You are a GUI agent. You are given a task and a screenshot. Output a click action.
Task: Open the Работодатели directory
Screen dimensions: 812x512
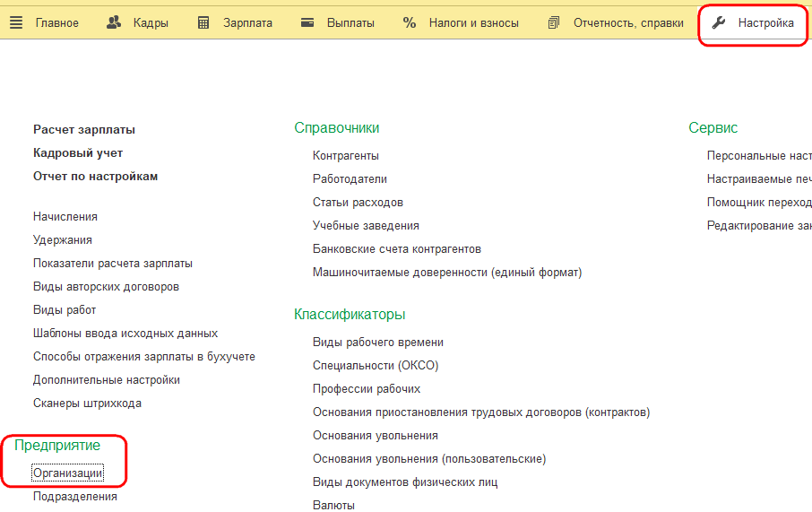(x=350, y=178)
